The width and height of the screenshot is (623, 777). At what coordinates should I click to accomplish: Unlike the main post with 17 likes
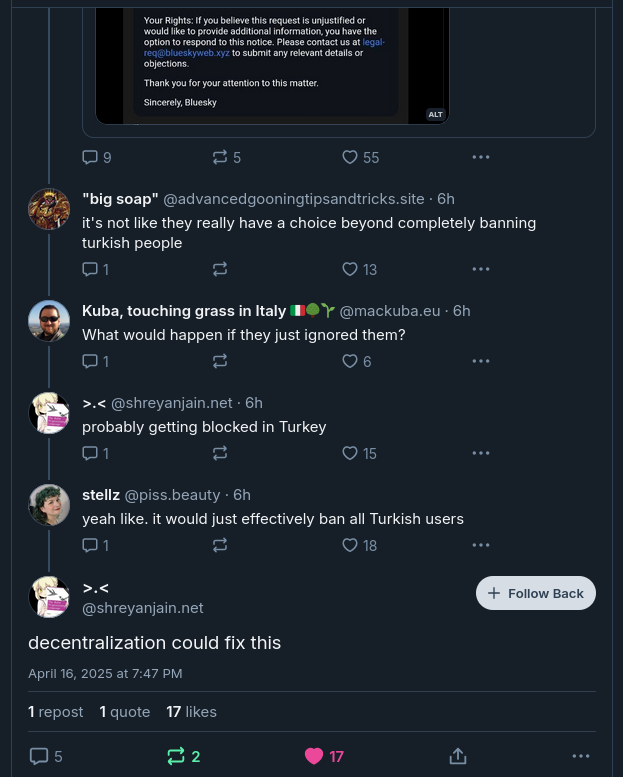(x=314, y=756)
